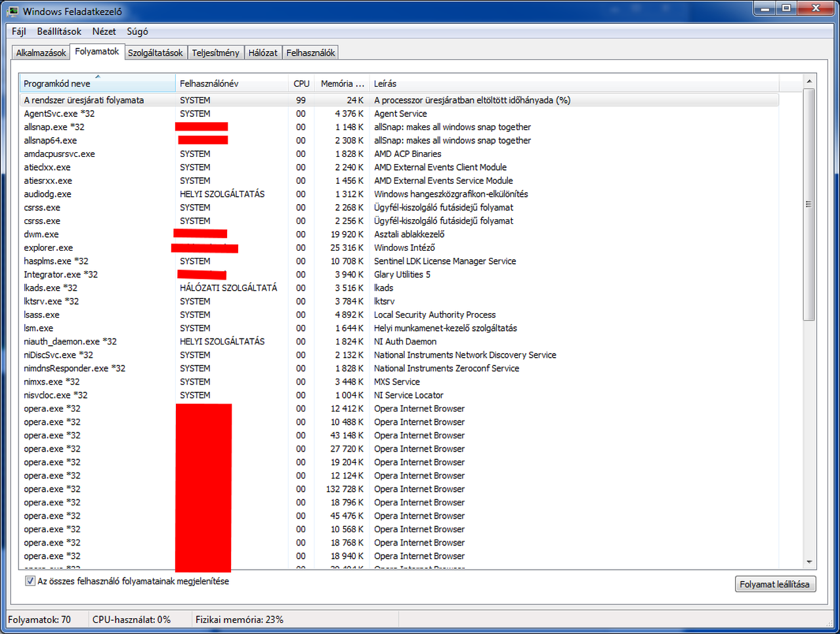Click the sort arrow above Programkód neve
Viewport: 840px width, 634px height.
98,77
